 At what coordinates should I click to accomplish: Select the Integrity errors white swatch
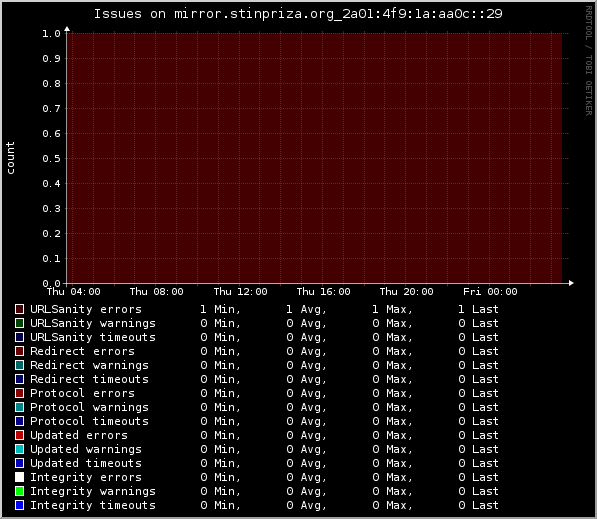[x=19, y=477]
